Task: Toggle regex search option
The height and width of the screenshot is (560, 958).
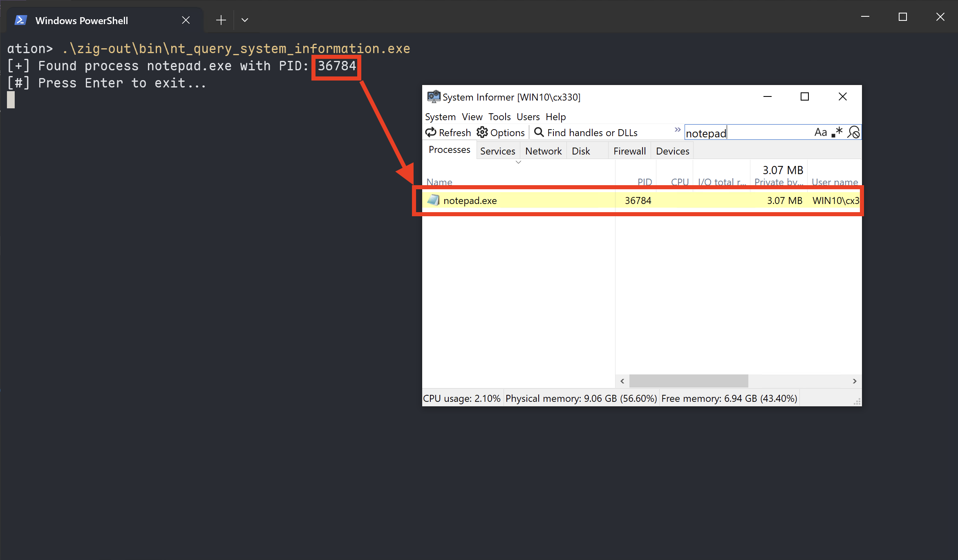Action: (837, 132)
